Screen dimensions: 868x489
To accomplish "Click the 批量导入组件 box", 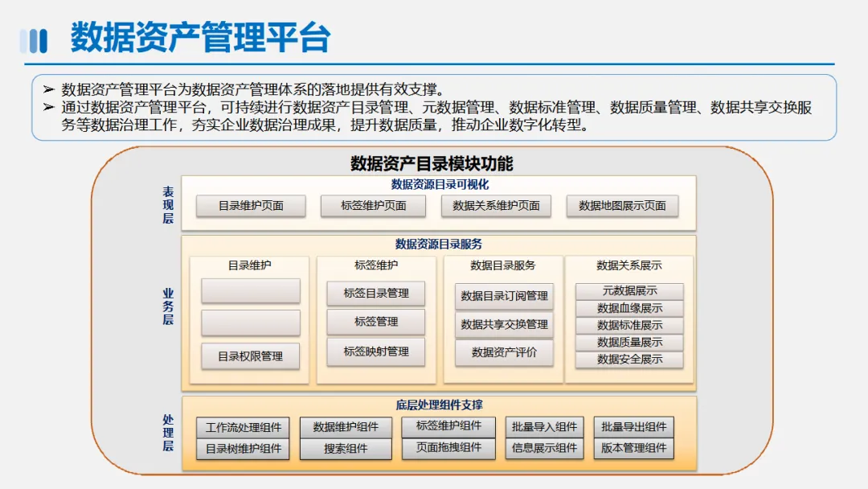I will [x=544, y=427].
